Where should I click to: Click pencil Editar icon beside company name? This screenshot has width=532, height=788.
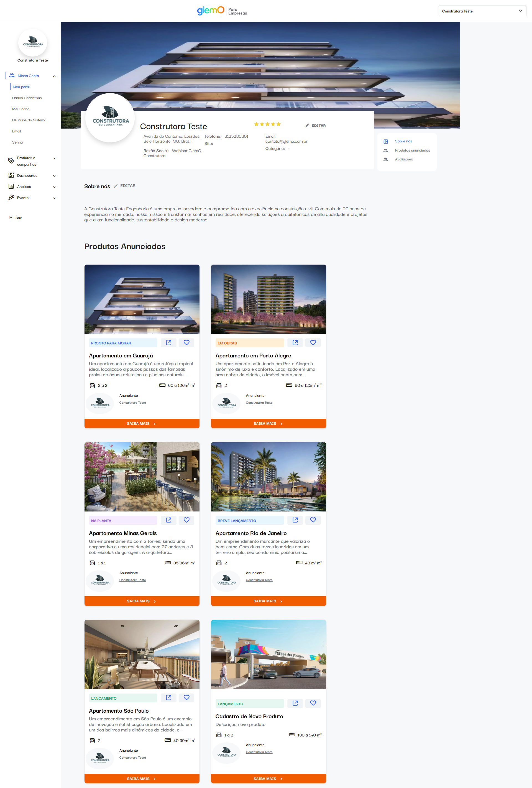click(x=307, y=126)
